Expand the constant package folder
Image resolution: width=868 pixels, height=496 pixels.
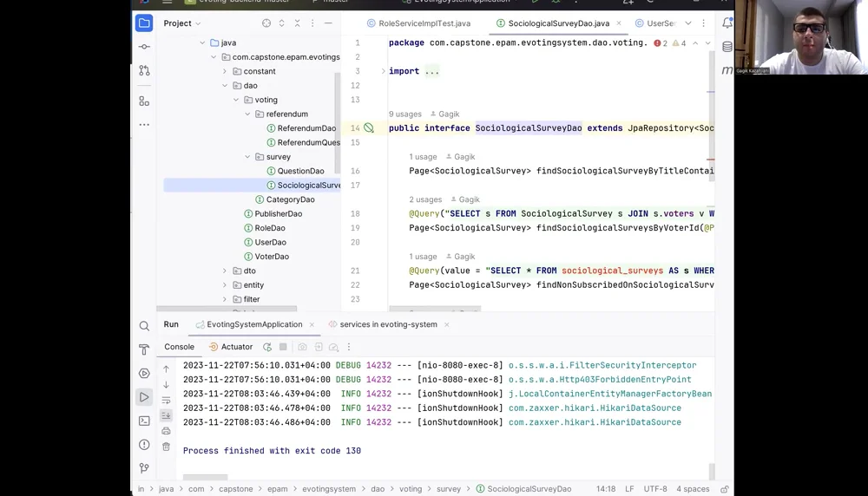225,71
